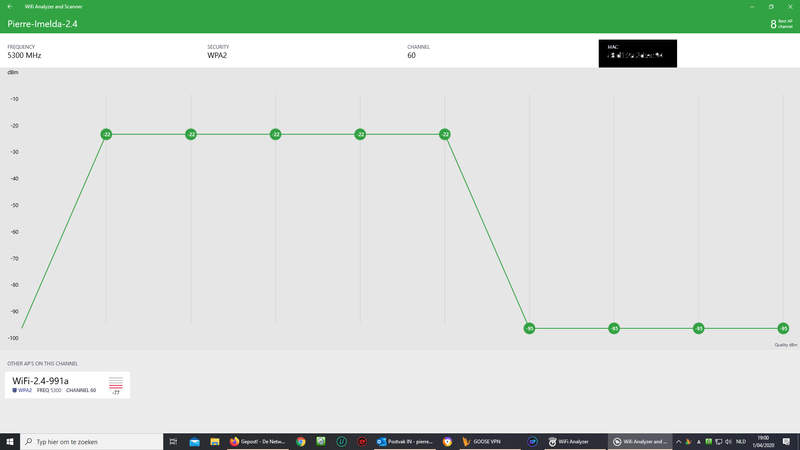Show hidden system tray icons chevron
The image size is (800, 450).
coord(679,442)
